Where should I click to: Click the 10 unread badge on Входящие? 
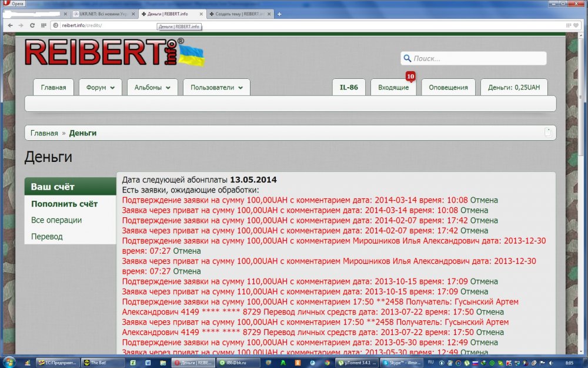coord(410,77)
